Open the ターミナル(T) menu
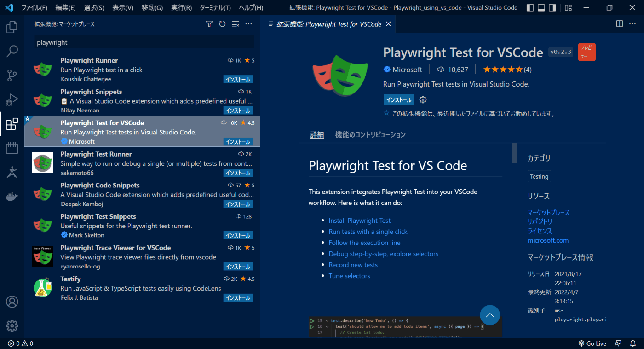Screen dimensions: 644x349 tap(215, 8)
